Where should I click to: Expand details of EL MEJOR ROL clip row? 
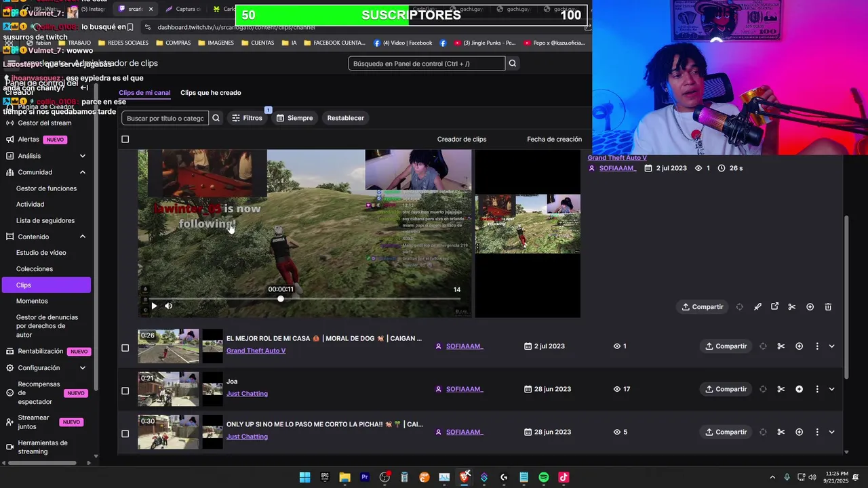[832, 346]
